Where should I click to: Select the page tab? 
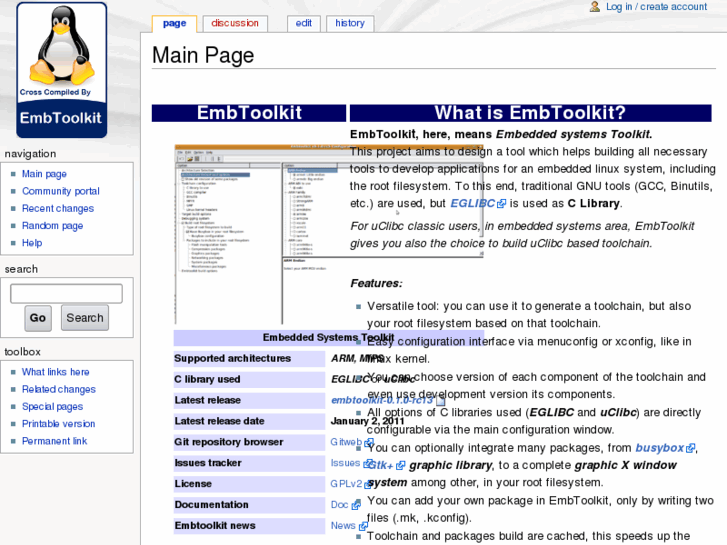174,23
